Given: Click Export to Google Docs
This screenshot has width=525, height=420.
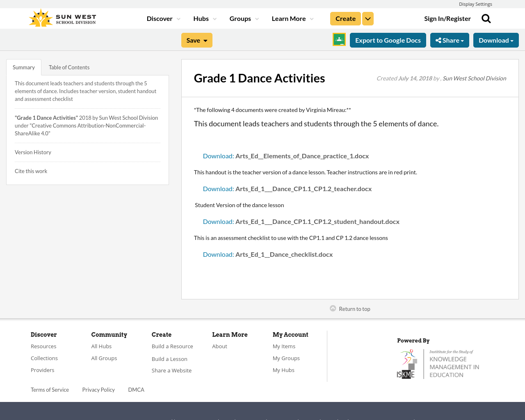Looking at the screenshot, I should click(388, 40).
